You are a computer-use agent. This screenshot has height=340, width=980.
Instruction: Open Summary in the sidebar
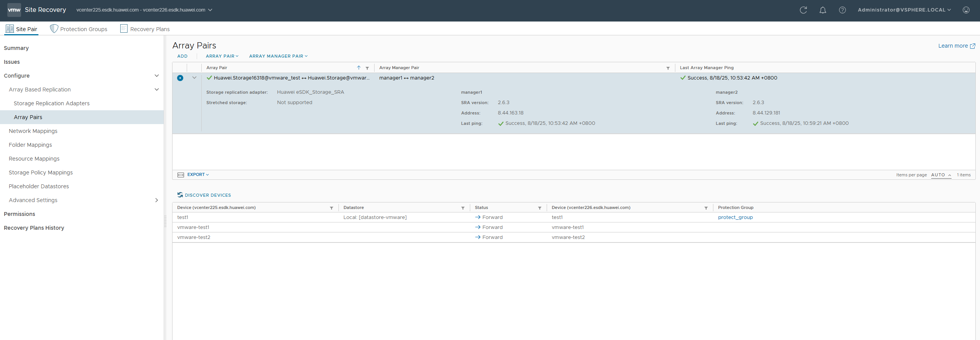pyautogui.click(x=16, y=48)
